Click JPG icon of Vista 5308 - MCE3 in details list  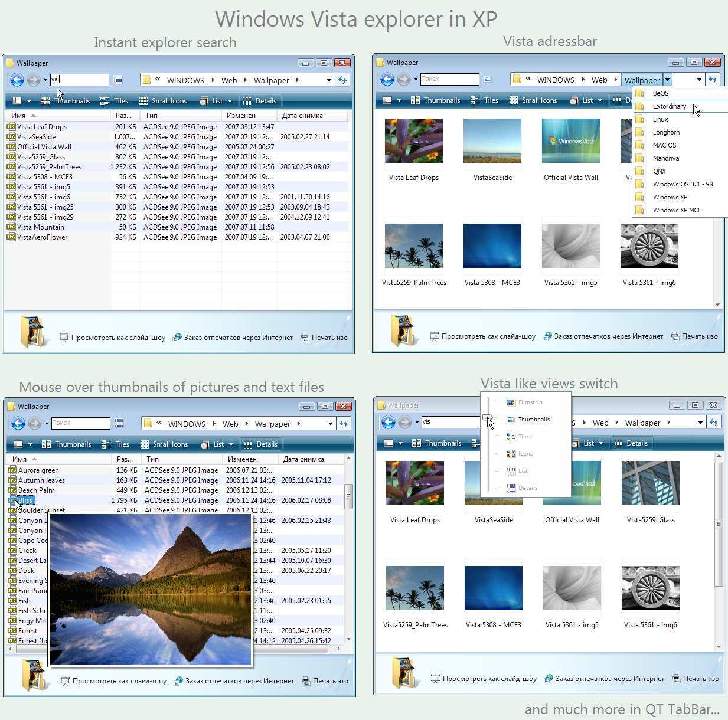pyautogui.click(x=11, y=177)
